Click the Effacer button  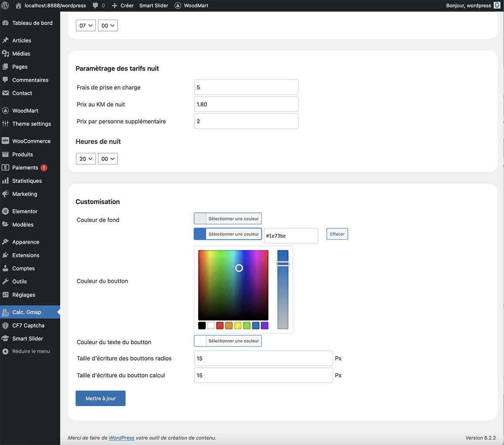click(x=337, y=234)
